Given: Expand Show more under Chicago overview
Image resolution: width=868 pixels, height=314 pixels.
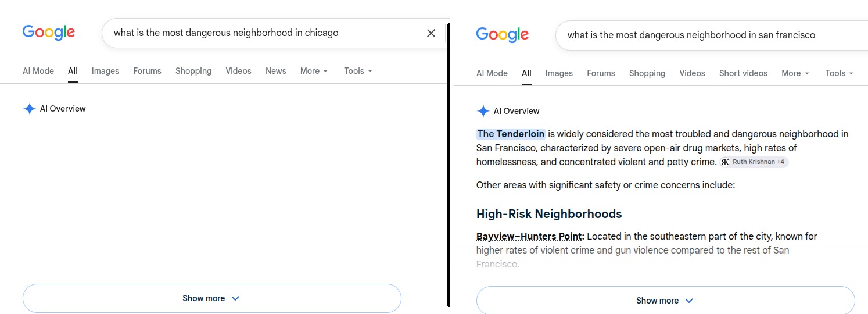Looking at the screenshot, I should (x=212, y=298).
